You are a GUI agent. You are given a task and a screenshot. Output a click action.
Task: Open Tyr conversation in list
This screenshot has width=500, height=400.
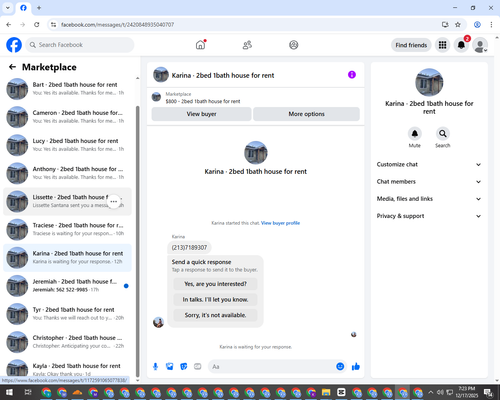tap(67, 314)
